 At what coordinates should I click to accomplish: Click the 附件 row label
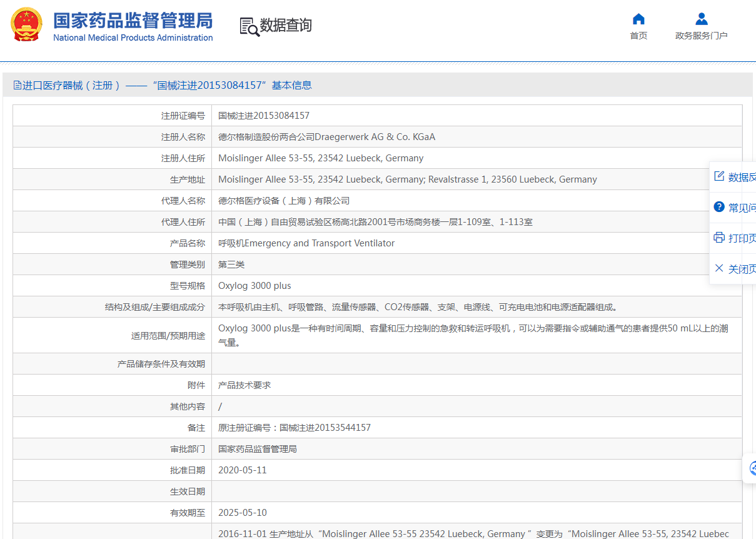196,385
